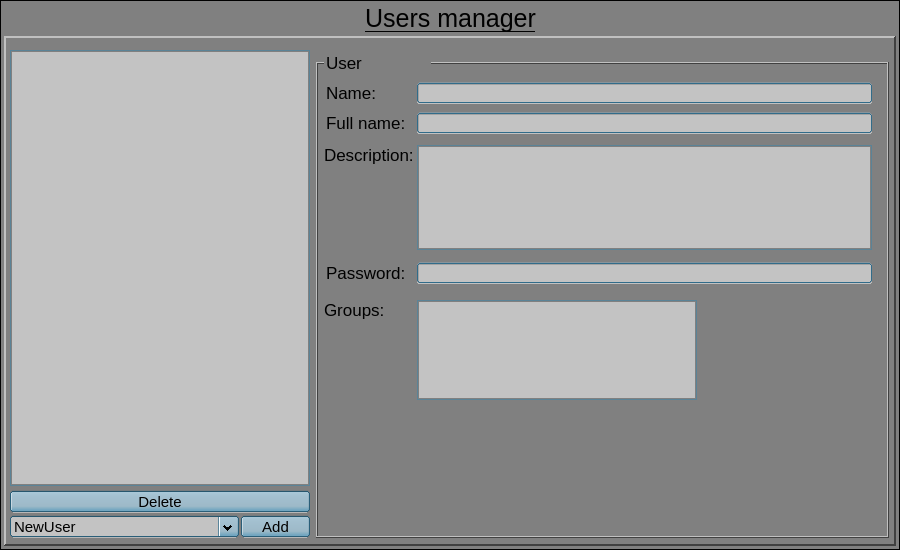
Task: Click the Delete button
Action: coord(160,502)
